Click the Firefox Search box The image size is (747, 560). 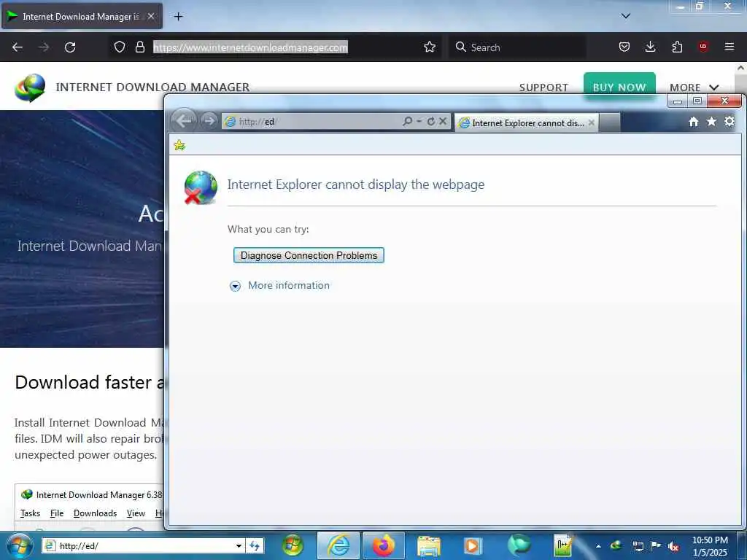click(517, 47)
